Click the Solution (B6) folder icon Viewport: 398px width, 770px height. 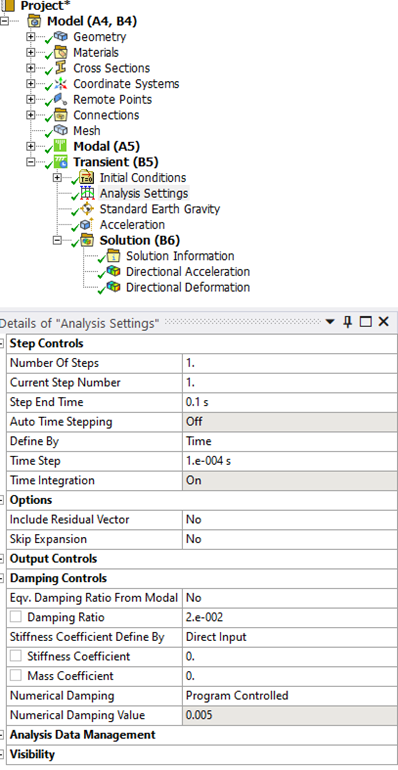(87, 241)
